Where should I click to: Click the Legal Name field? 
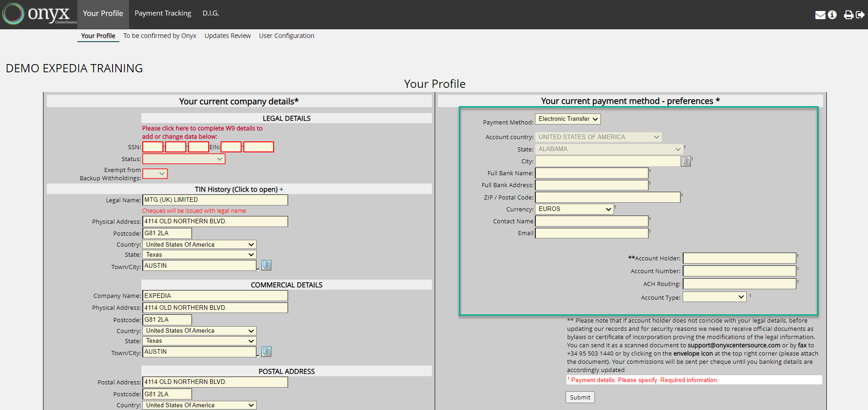[215, 200]
